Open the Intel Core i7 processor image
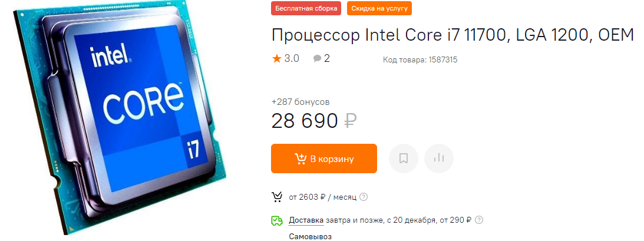This screenshot has height=241, width=644. tap(120, 119)
